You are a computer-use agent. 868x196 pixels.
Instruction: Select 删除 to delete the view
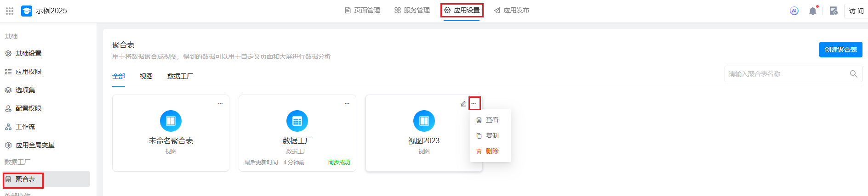[491, 151]
